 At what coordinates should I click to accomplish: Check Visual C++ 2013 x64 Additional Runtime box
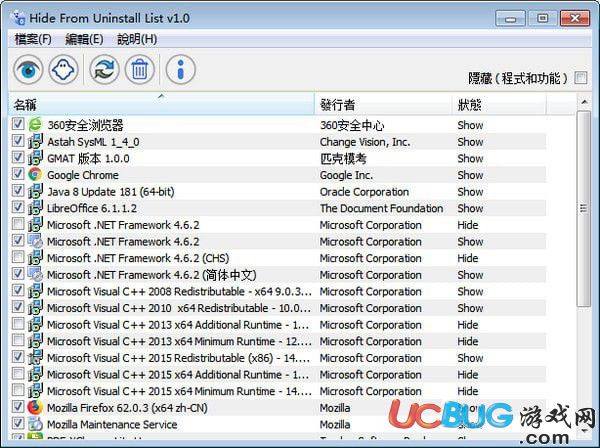(18, 323)
